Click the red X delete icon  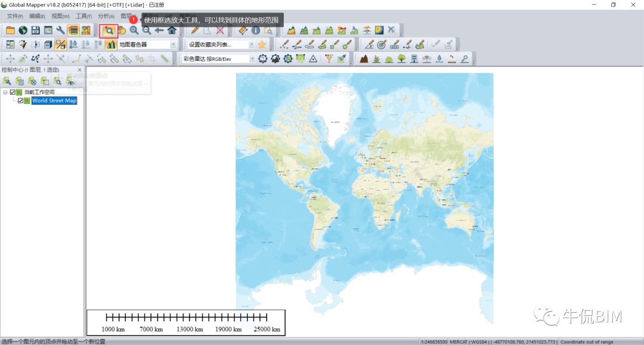tap(220, 30)
